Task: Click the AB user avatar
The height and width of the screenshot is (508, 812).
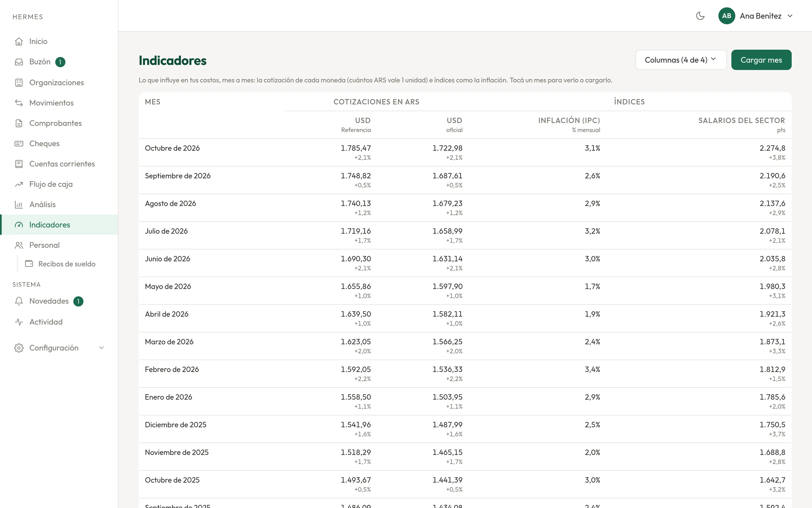Action: pyautogui.click(x=727, y=16)
